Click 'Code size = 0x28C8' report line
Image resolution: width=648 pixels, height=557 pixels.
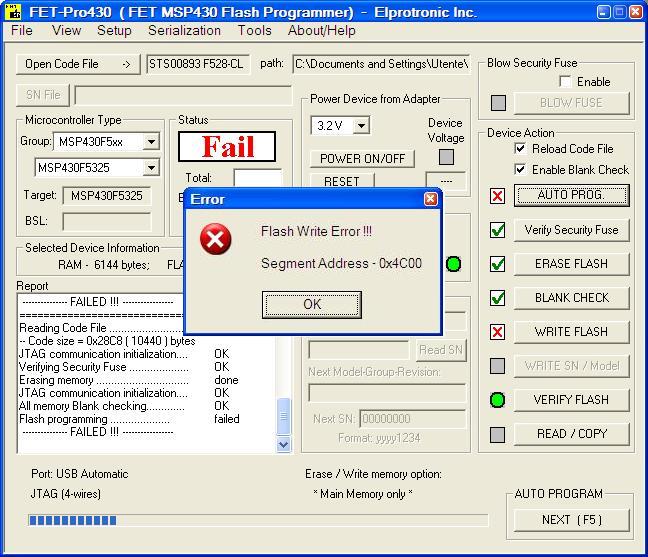(x=107, y=341)
